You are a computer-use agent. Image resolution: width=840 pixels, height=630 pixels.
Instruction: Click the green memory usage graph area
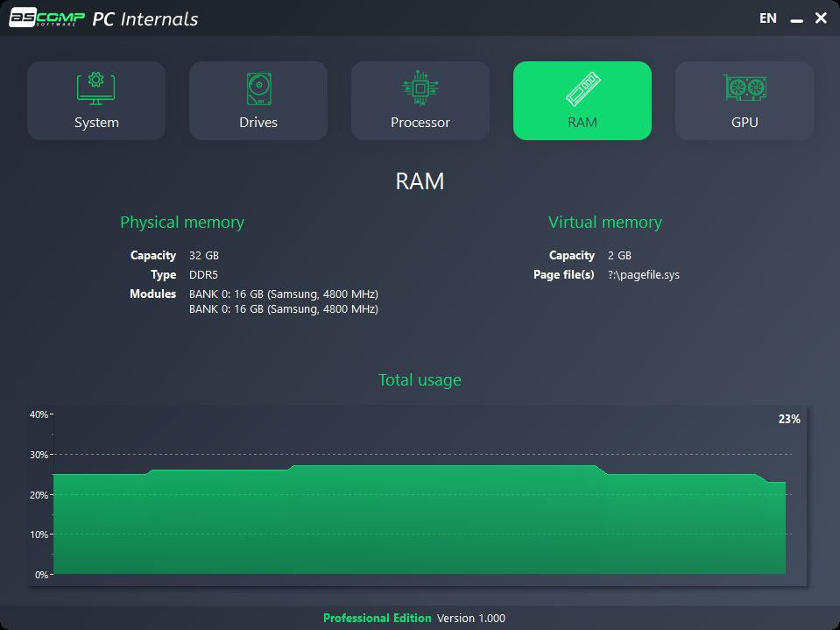coord(420,520)
